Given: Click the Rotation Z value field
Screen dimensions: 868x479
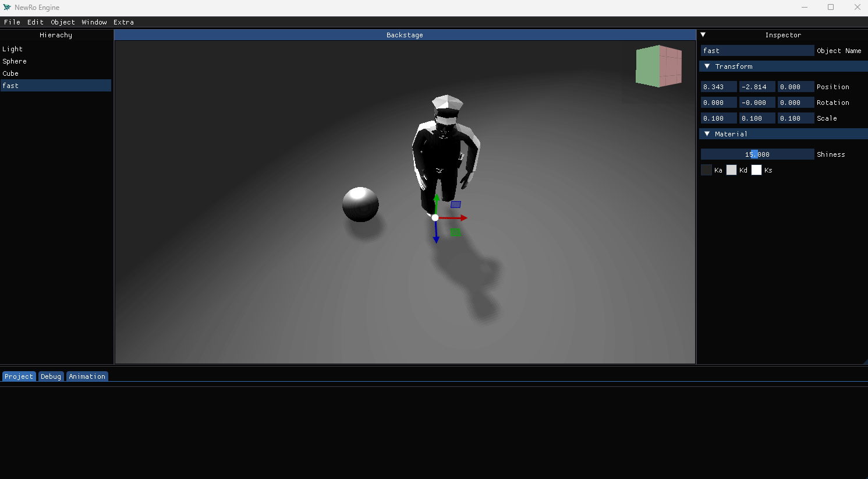Looking at the screenshot, I should click(796, 103).
